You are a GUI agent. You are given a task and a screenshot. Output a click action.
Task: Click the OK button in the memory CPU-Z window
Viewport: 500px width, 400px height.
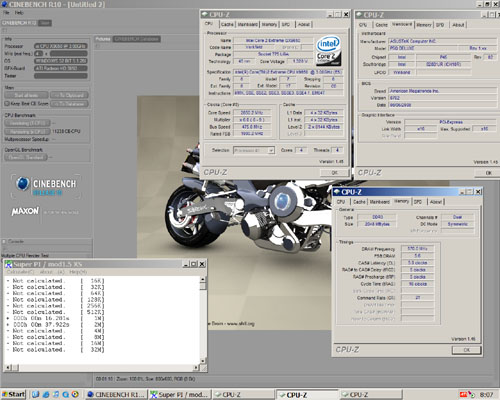coord(466,350)
